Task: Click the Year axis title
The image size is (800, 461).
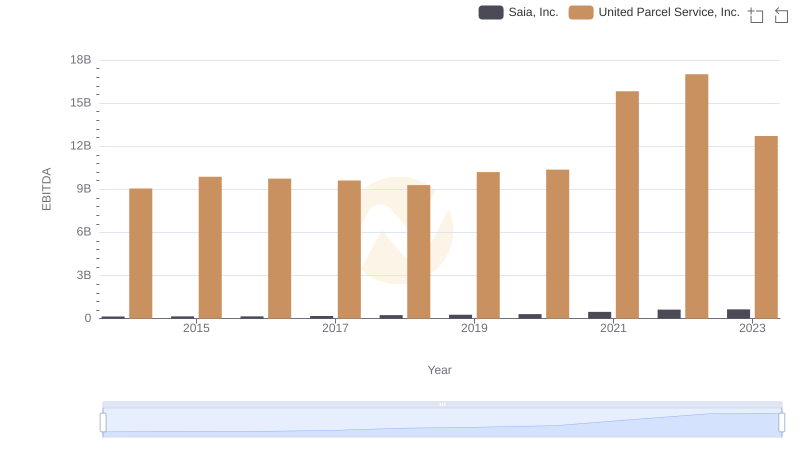Action: (439, 370)
